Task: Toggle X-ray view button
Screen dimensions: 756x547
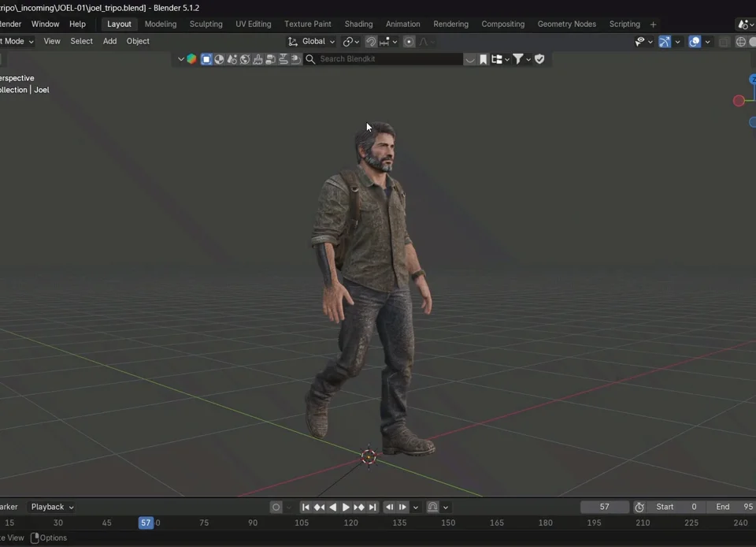Action: pyautogui.click(x=724, y=42)
